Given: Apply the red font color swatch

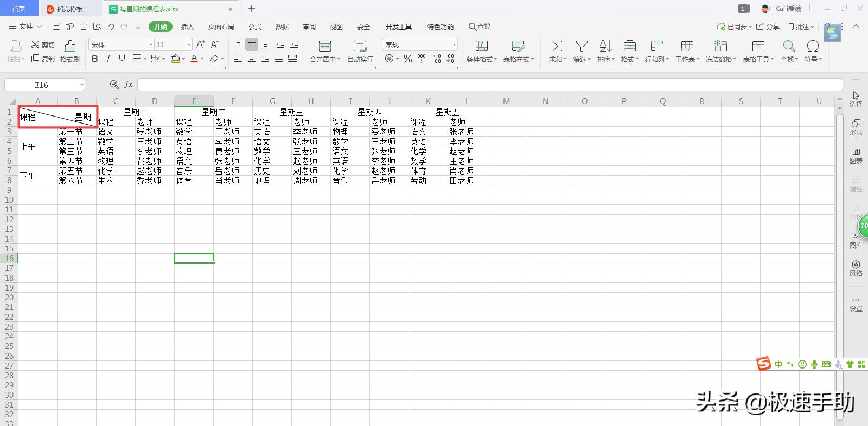Looking at the screenshot, I should point(194,59).
